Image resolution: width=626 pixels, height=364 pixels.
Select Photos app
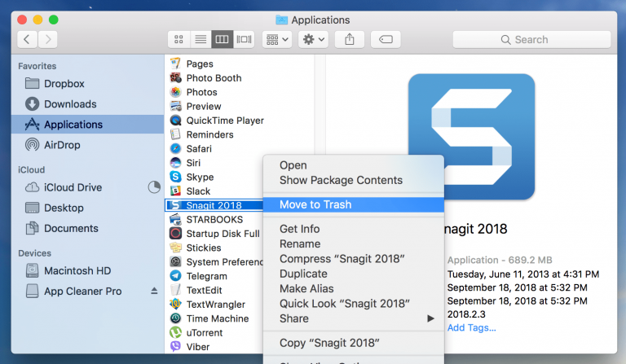201,92
